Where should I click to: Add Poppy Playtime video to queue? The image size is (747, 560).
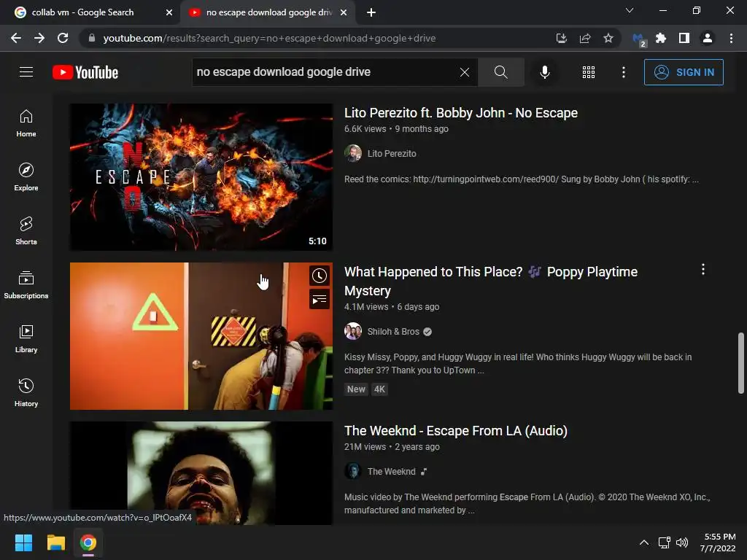tap(320, 300)
